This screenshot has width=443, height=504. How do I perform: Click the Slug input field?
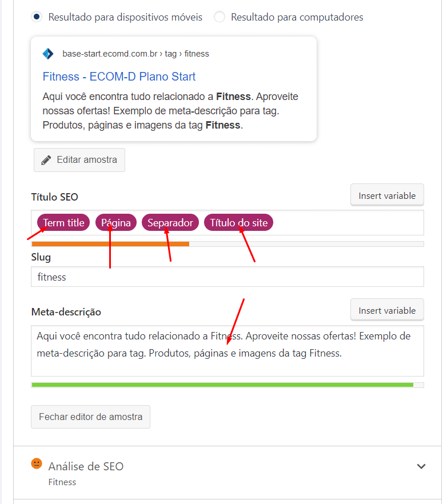(228, 277)
